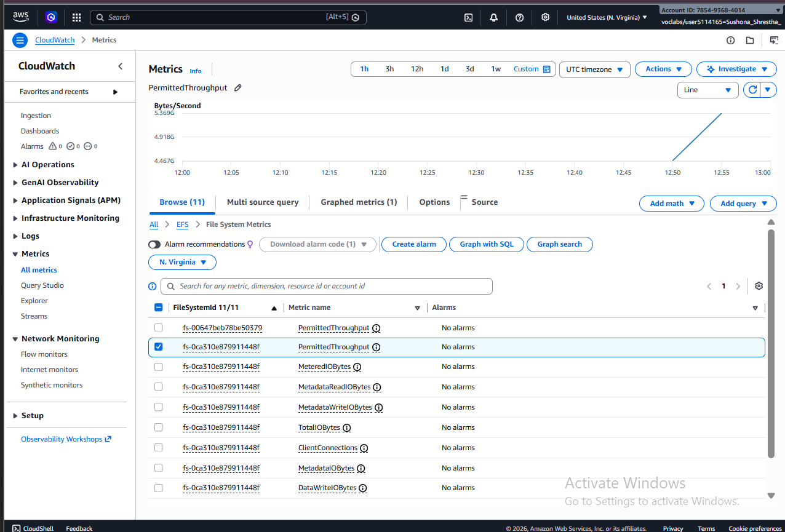This screenshot has height=532, width=785.
Task: Refresh the graph
Action: pos(752,90)
